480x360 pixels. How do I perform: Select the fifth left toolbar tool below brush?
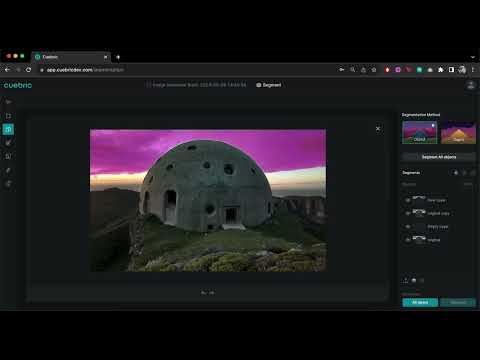9,156
